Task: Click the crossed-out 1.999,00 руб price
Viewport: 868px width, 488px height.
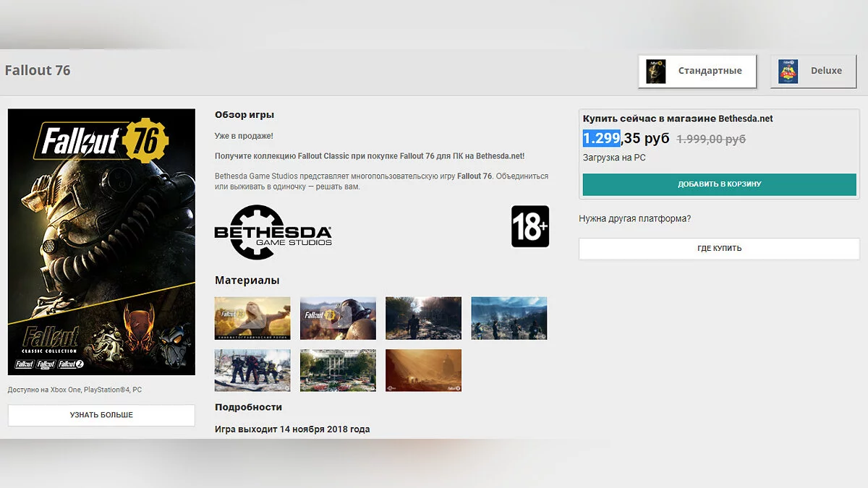Action: tap(710, 139)
